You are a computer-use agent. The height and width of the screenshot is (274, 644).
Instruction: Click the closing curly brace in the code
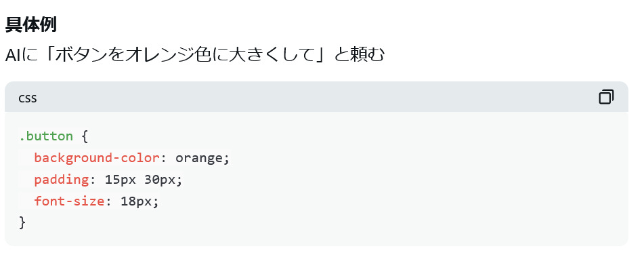(x=22, y=222)
